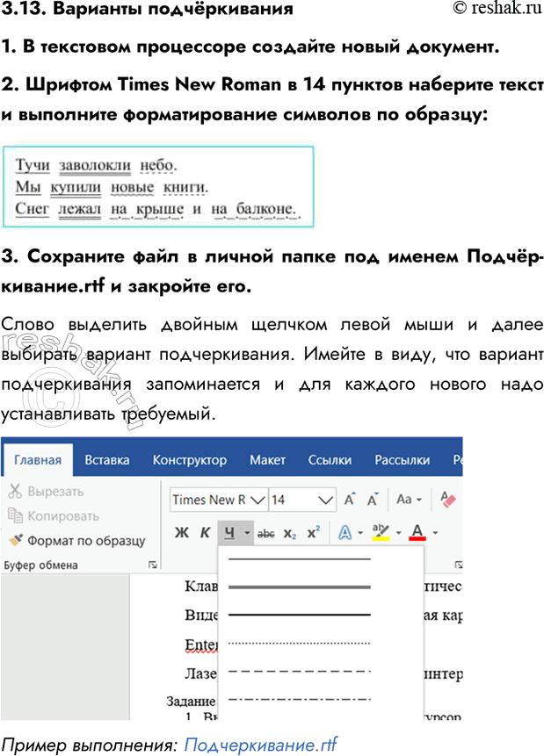The image size is (544, 756).
Task: Open the Буфер обмена dialog launcher
Action: pyautogui.click(x=153, y=565)
